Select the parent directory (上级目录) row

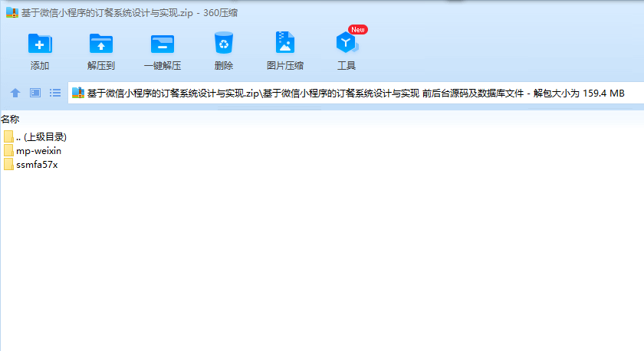(x=35, y=136)
